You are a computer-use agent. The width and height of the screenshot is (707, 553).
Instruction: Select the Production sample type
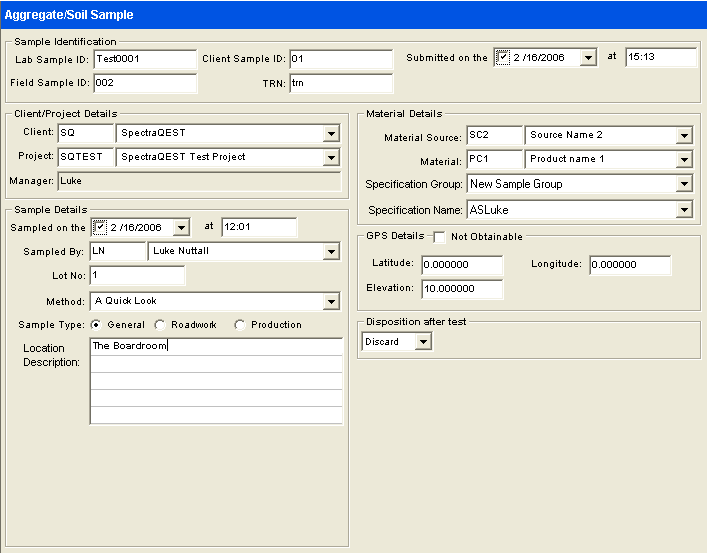click(x=240, y=325)
